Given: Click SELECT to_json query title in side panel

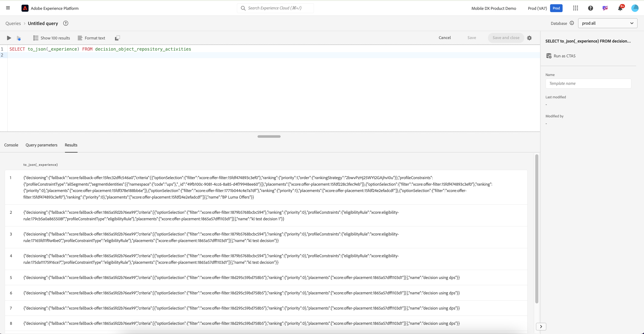Looking at the screenshot, I should click(x=588, y=41).
